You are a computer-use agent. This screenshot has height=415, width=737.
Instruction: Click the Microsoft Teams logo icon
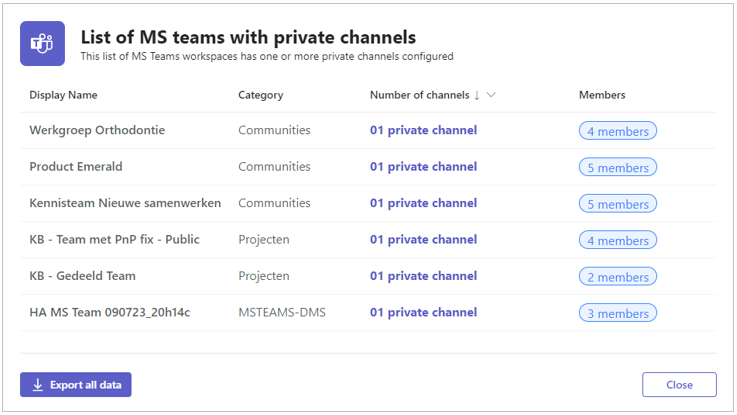[x=42, y=43]
